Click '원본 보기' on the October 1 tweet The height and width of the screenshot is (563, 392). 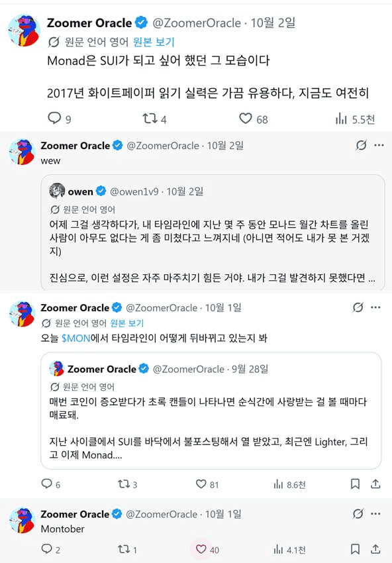coord(126,323)
